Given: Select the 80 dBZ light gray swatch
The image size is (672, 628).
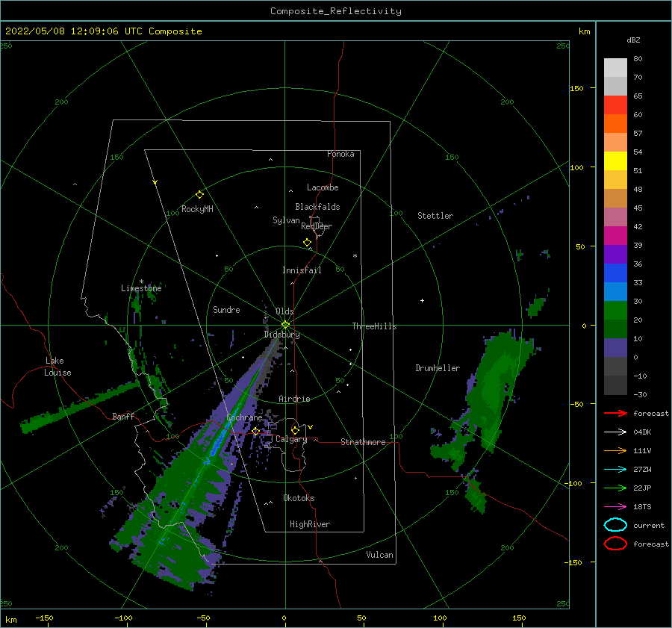Looking at the screenshot, I should click(x=615, y=68).
